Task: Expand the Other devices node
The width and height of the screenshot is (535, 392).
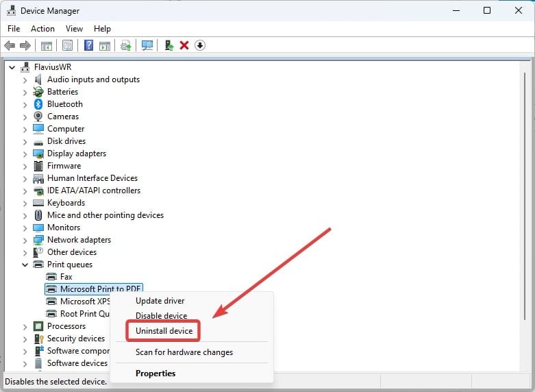Action: 25,252
